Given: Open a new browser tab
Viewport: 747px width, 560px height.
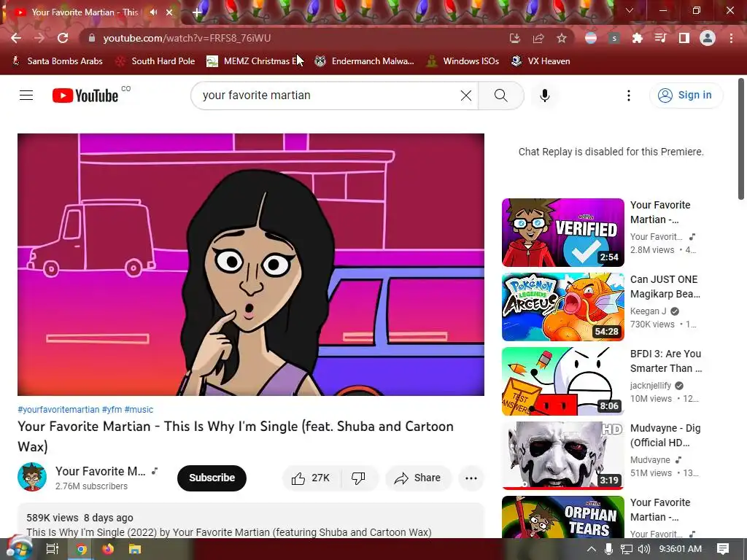Looking at the screenshot, I should [197, 12].
